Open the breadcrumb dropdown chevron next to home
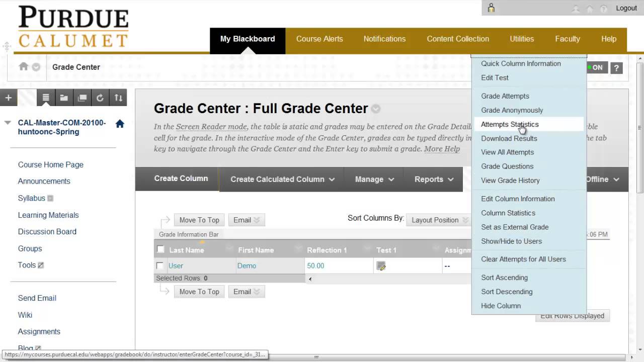 [x=36, y=67]
